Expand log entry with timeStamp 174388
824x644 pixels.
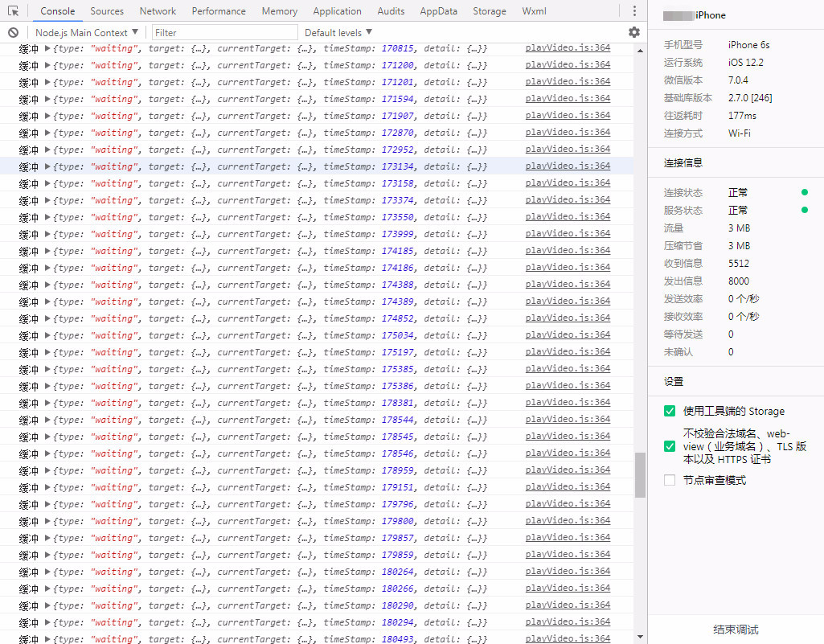(x=47, y=285)
